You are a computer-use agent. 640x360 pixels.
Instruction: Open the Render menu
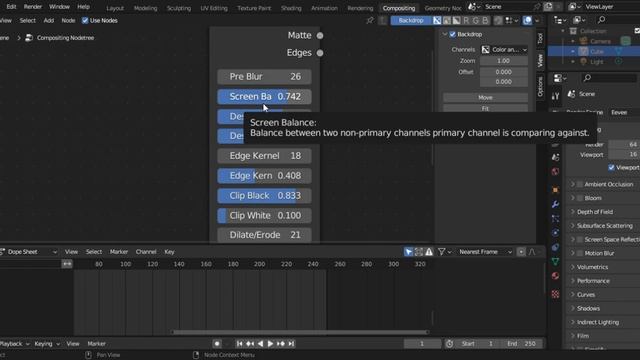33,7
